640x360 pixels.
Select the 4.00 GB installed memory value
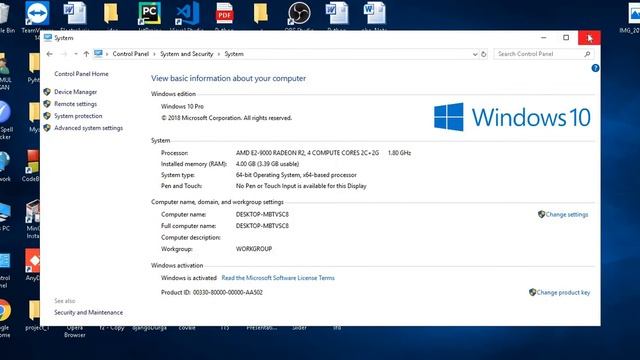click(267, 164)
